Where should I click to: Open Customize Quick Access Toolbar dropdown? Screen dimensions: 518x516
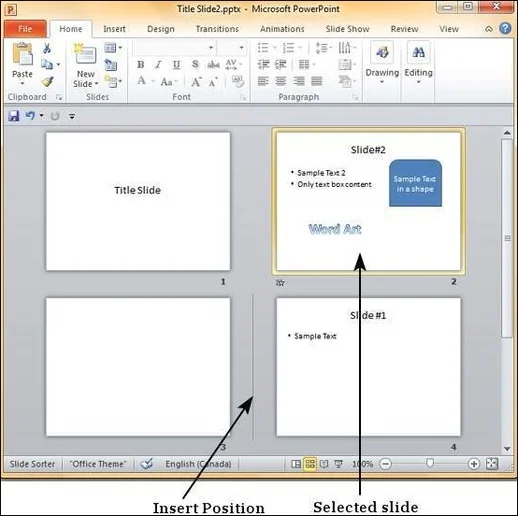click(72, 116)
